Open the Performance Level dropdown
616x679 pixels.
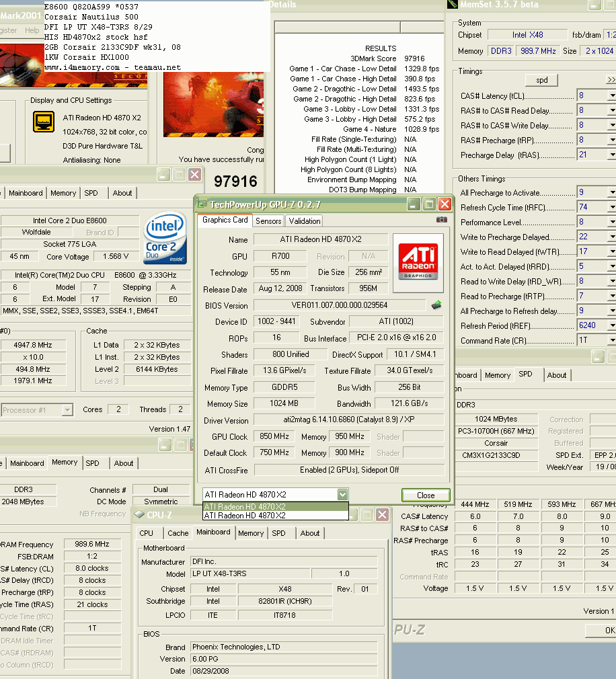(612, 222)
